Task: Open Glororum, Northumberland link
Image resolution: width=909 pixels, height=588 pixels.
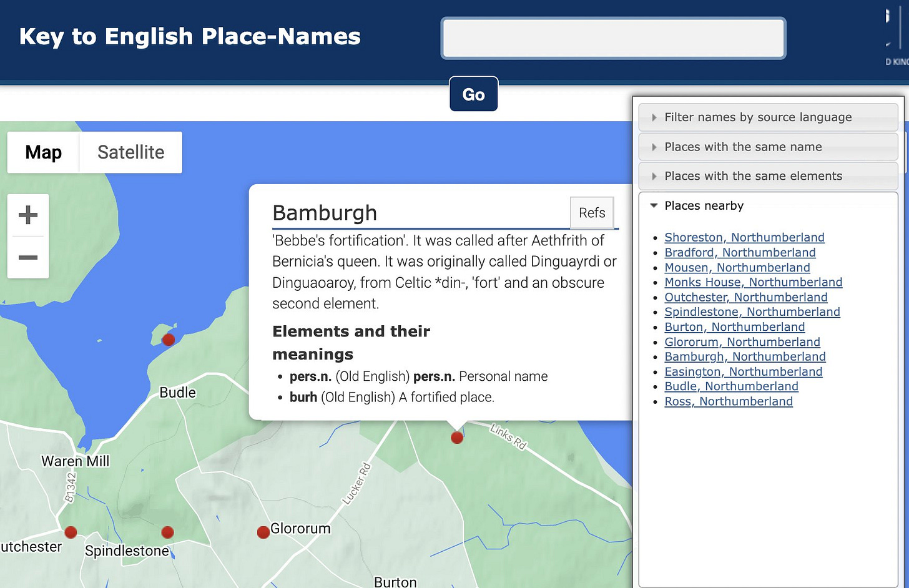Action: coord(742,341)
